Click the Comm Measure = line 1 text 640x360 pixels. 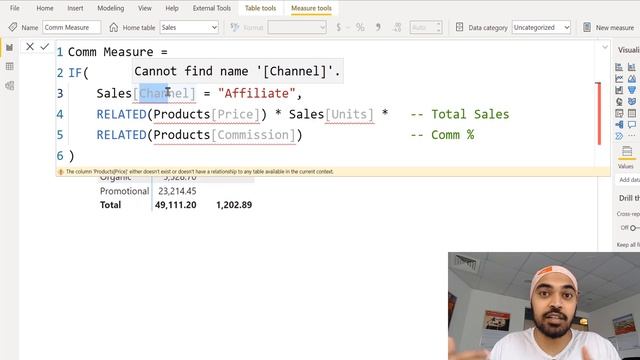(x=118, y=52)
